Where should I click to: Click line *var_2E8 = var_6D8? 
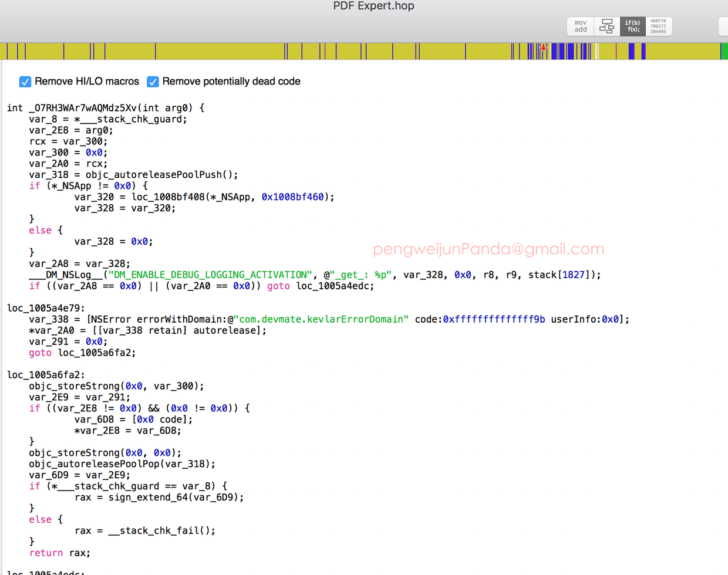[x=128, y=431]
